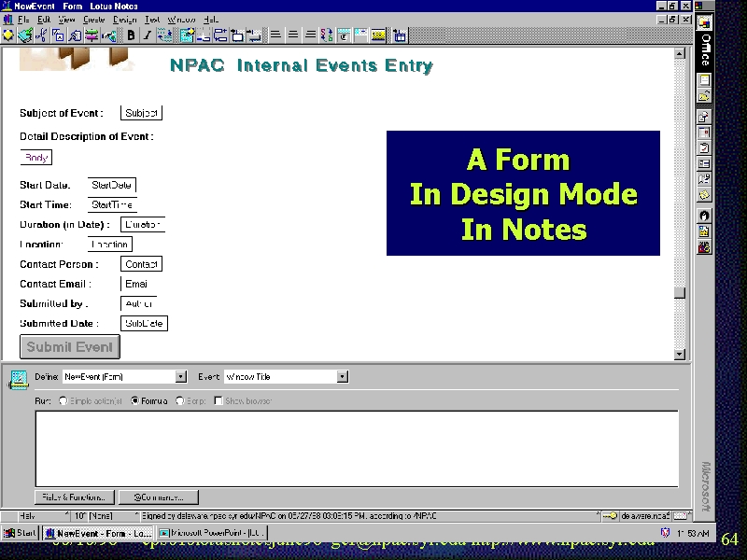The height and width of the screenshot is (560, 747).
Task: Click the key icon in status bar
Action: click(x=610, y=516)
